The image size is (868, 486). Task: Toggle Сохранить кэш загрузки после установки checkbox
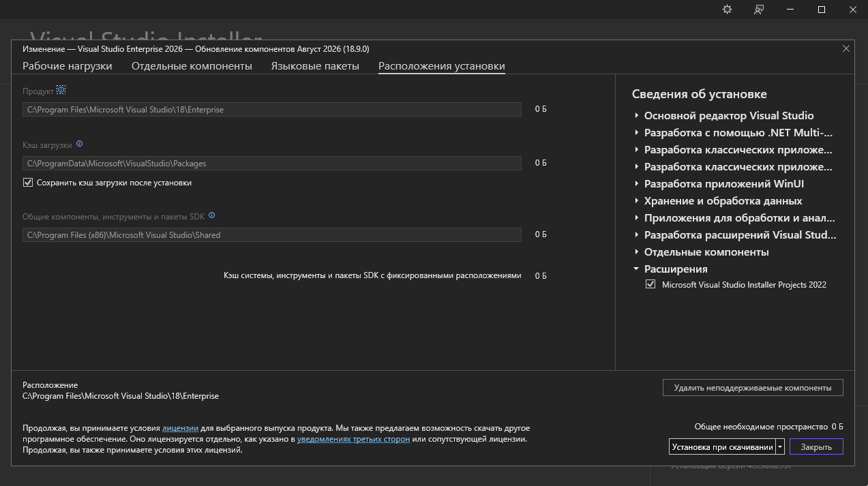pyautogui.click(x=28, y=183)
